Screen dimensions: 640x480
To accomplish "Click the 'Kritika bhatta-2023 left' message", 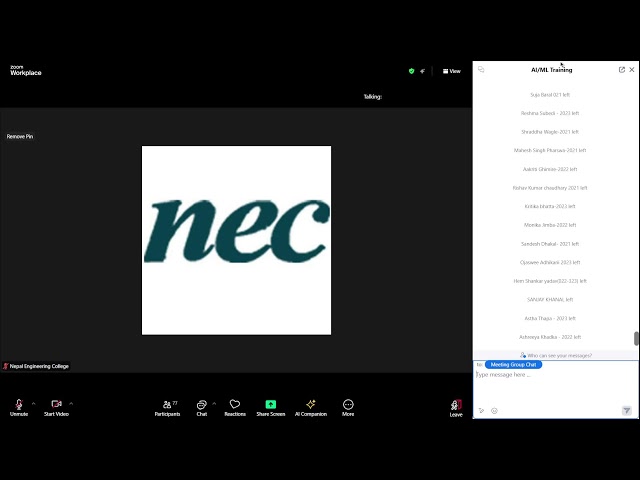I will coord(550,206).
